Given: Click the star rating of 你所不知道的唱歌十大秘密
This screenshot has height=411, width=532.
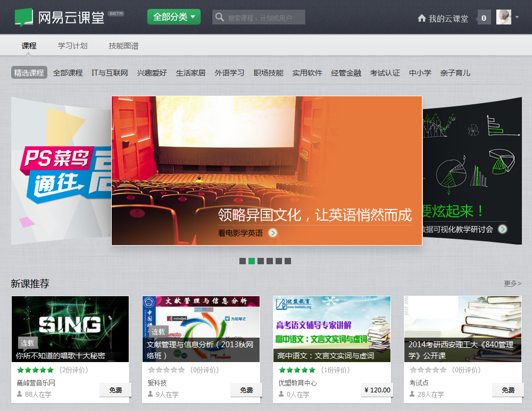Looking at the screenshot, I should coord(35,370).
